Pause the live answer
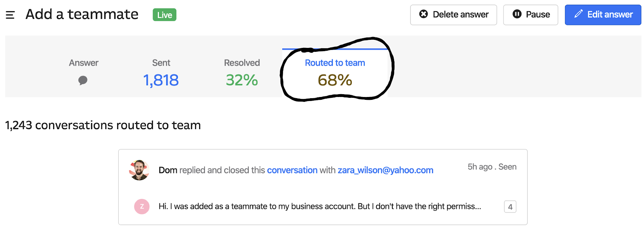Image resolution: width=644 pixels, height=229 pixels. pyautogui.click(x=530, y=15)
